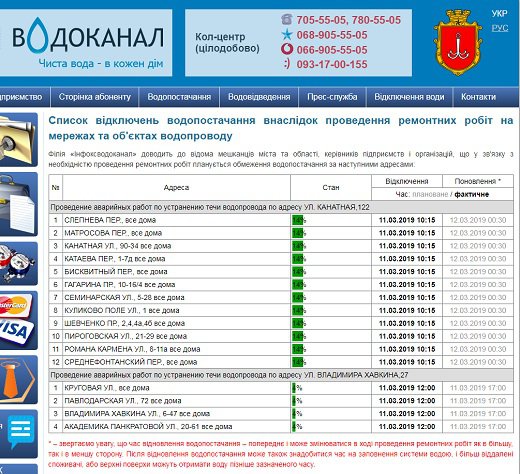This screenshot has width=520, height=474.
Task: Select the water meters sidebar icon
Action: pos(18,263)
